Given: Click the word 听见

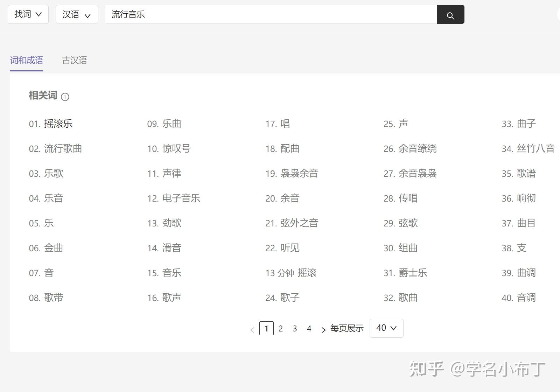Looking at the screenshot, I should click(290, 248).
